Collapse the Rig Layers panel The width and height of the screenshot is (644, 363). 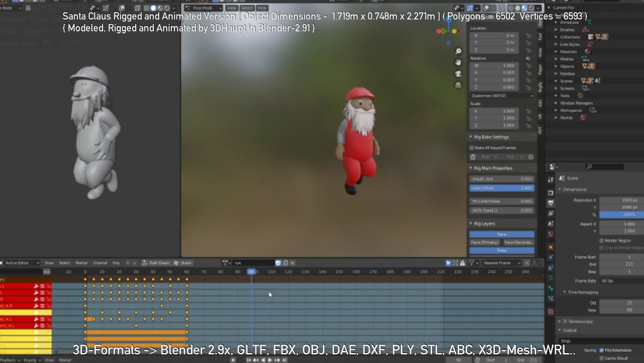[x=471, y=223]
